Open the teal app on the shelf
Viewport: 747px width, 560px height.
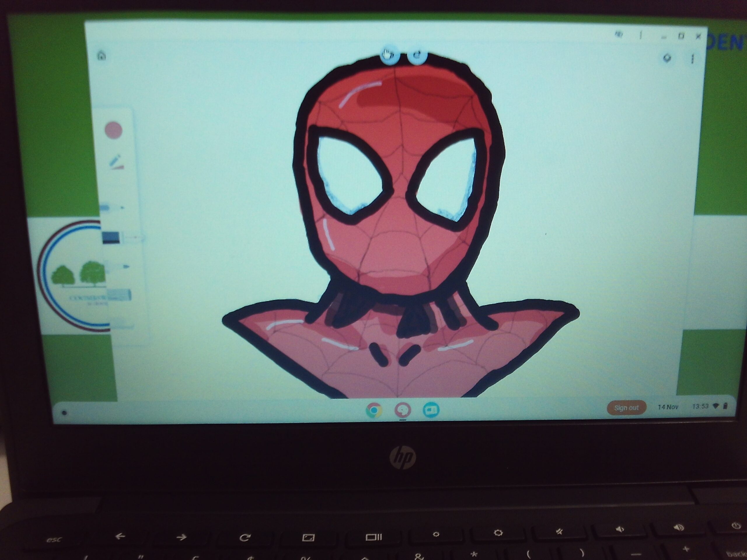coord(431,410)
